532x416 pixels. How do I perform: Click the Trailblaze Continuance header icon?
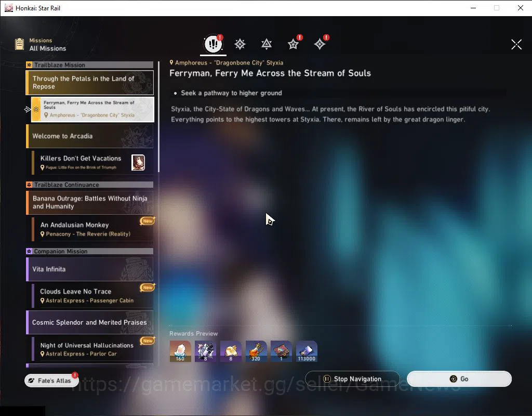pyautogui.click(x=29, y=185)
